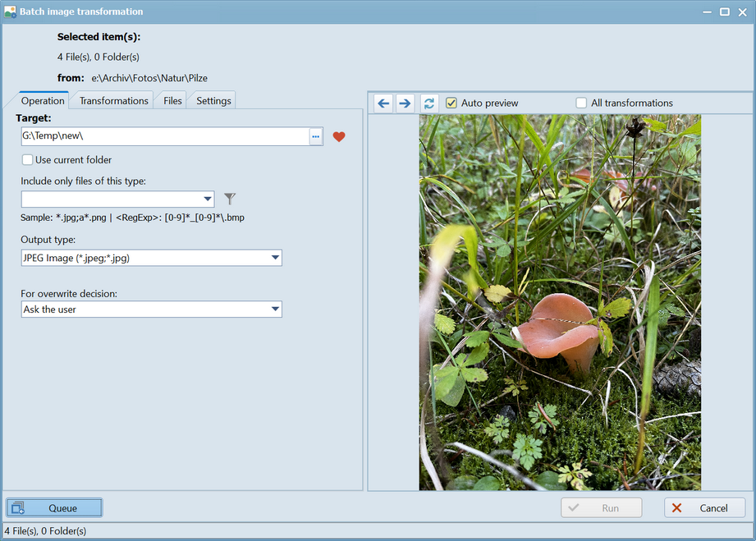Check the Use current folder option
756x541 pixels.
(x=28, y=160)
